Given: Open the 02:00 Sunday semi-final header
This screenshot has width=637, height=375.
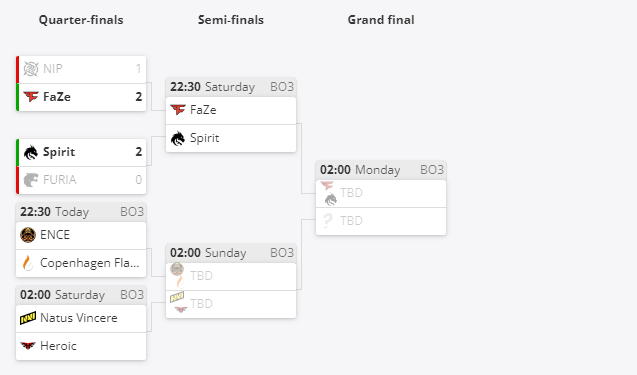Looking at the screenshot, I should (231, 253).
